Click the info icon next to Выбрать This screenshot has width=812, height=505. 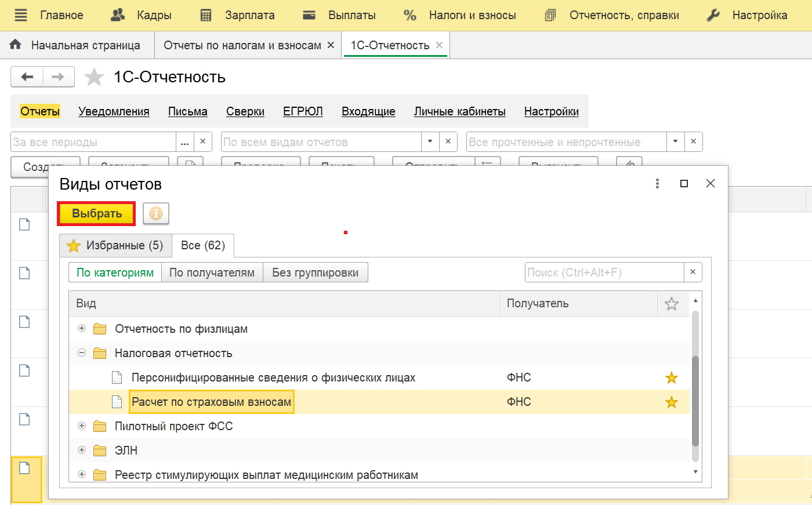(x=156, y=214)
